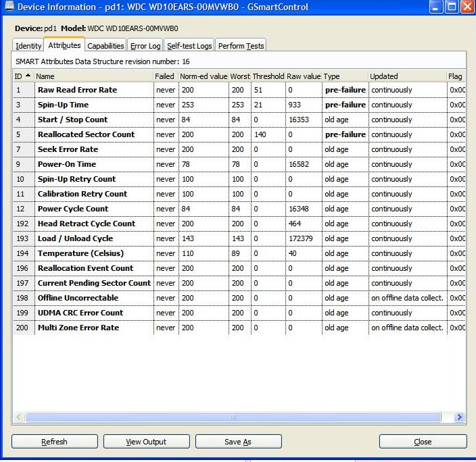Click SMART Attributes revision number text
The image size is (476, 462).
[103, 61]
